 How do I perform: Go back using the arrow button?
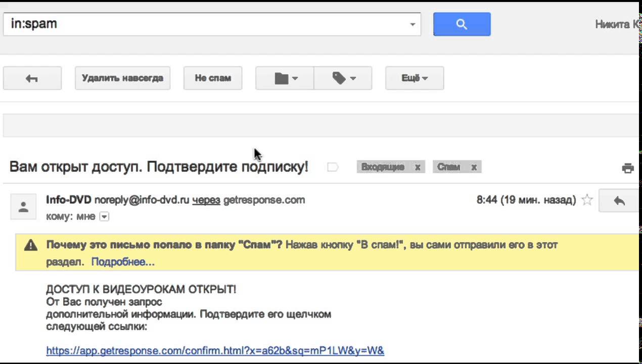[32, 78]
